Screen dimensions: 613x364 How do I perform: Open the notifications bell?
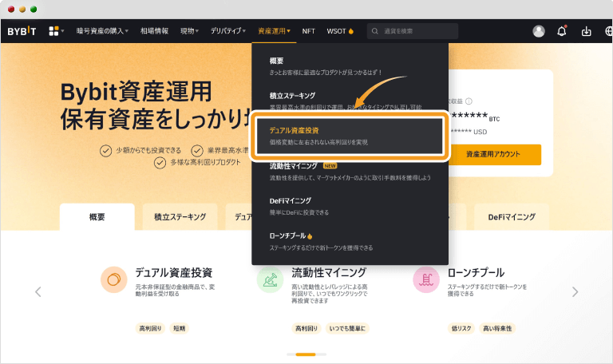click(562, 31)
